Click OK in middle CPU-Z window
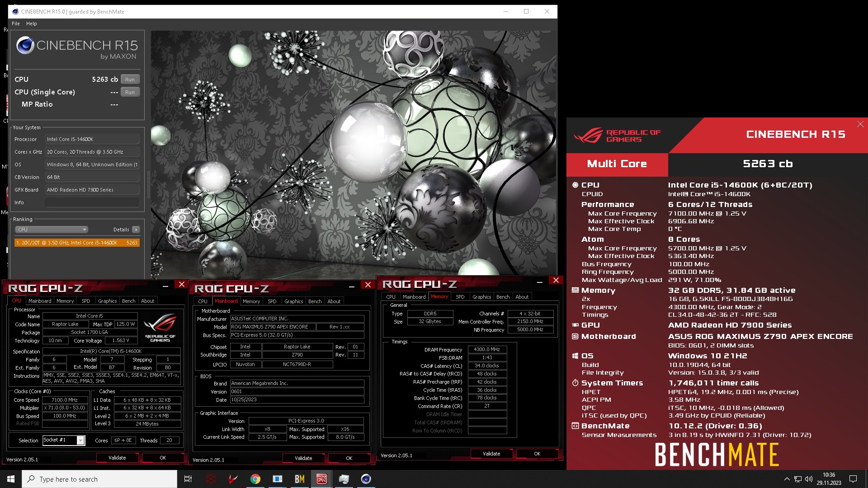This screenshot has width=868, height=488. pos(349,458)
